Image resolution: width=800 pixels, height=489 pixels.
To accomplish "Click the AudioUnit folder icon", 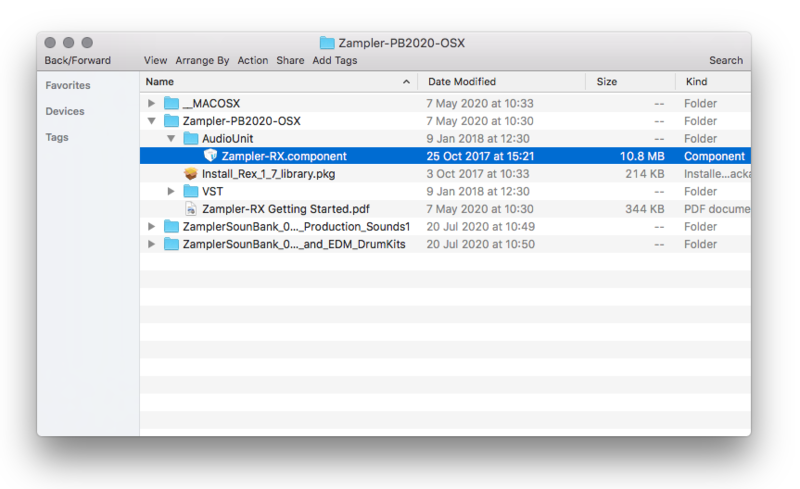I will (191, 138).
